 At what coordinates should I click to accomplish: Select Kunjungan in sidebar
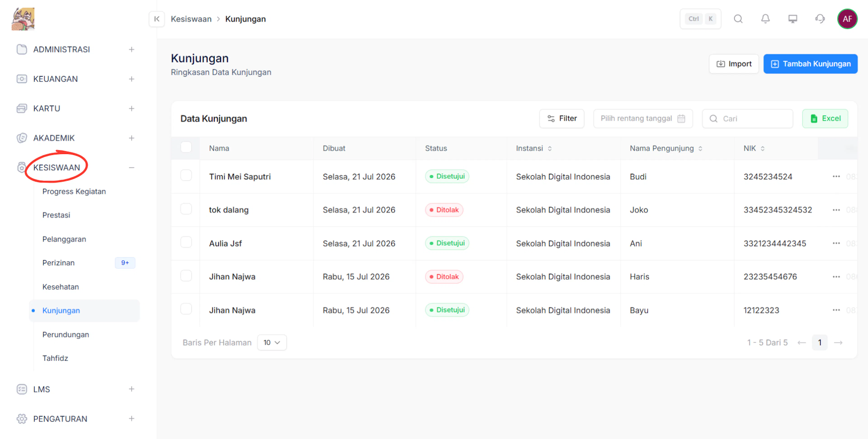(x=84, y=311)
